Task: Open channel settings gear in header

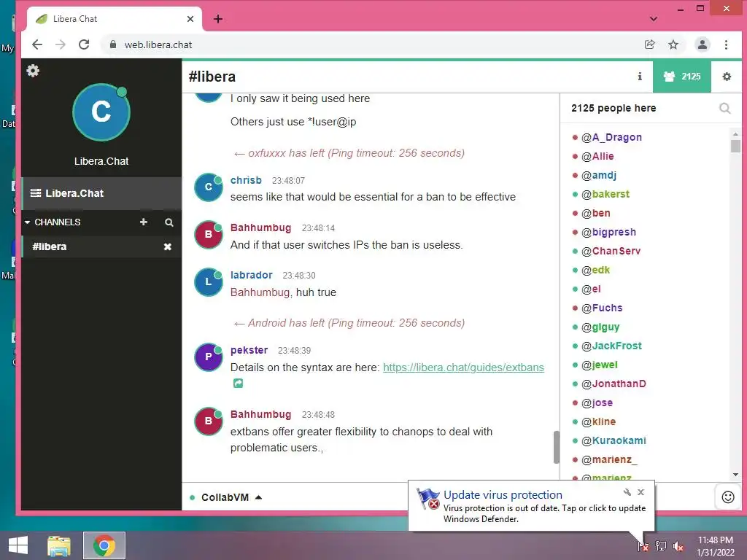Action: (x=727, y=76)
